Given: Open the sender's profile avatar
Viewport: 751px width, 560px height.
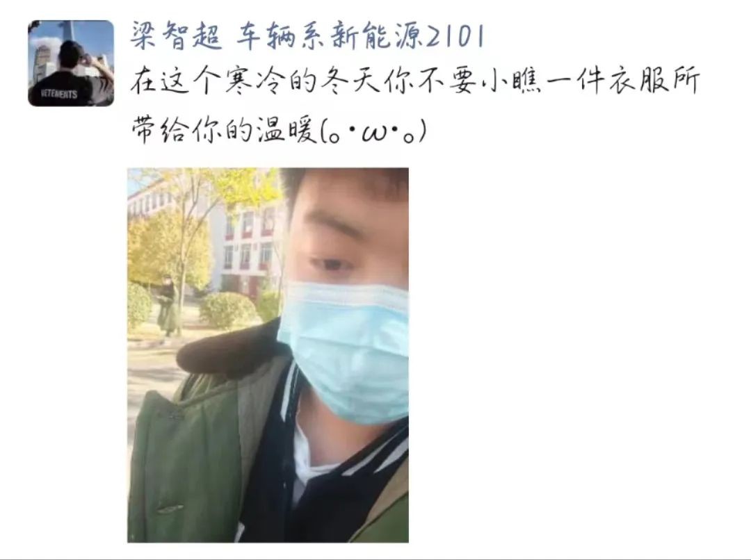Looking at the screenshot, I should pos(71,63).
